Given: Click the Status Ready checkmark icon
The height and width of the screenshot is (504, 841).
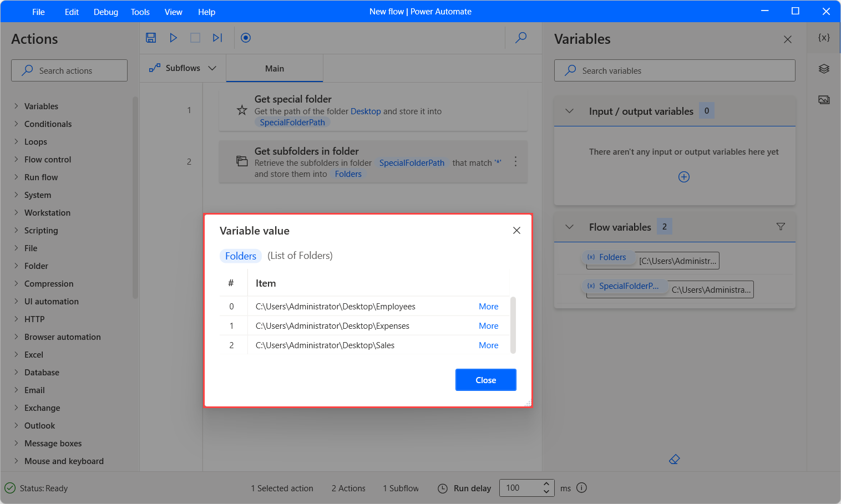Looking at the screenshot, I should tap(10, 488).
